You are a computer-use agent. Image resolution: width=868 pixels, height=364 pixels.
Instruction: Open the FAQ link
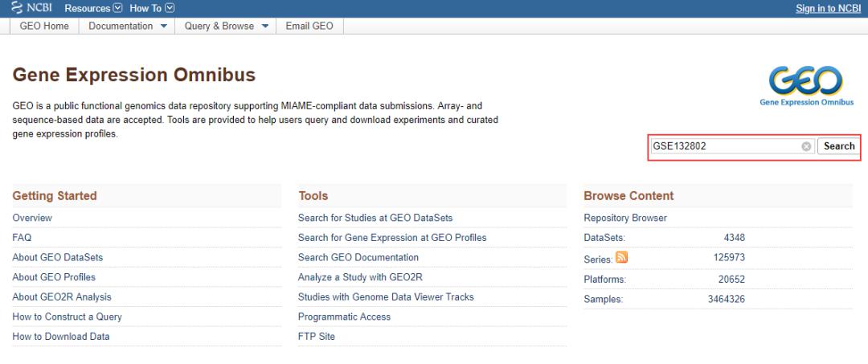click(23, 238)
